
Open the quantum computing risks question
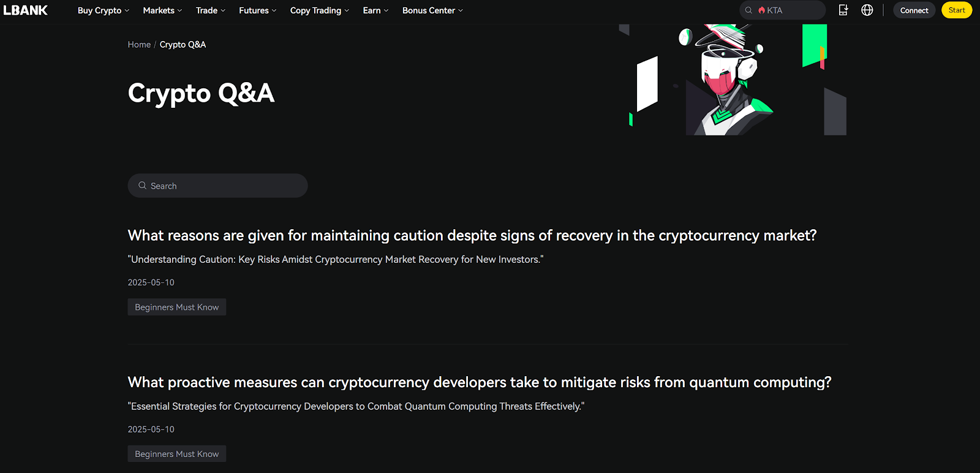click(x=479, y=382)
